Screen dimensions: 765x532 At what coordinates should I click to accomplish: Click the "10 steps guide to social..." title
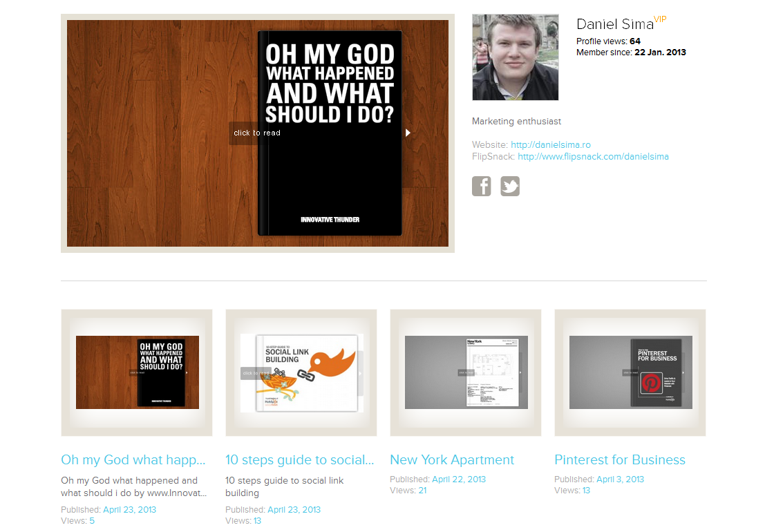(299, 460)
